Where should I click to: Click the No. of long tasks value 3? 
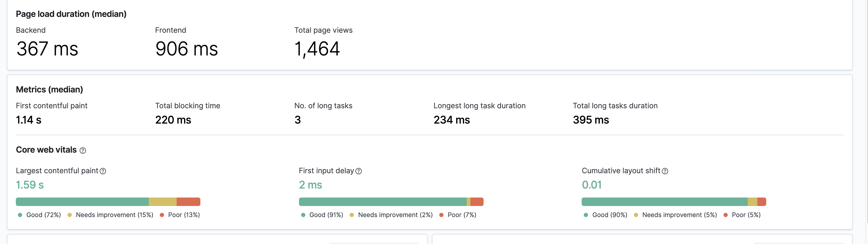(297, 120)
